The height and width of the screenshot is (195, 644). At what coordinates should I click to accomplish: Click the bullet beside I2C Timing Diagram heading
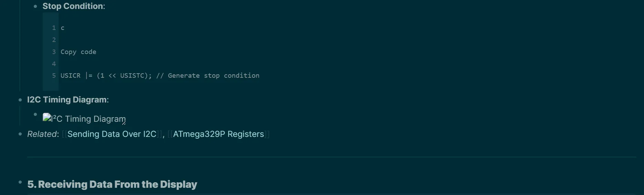(20, 100)
